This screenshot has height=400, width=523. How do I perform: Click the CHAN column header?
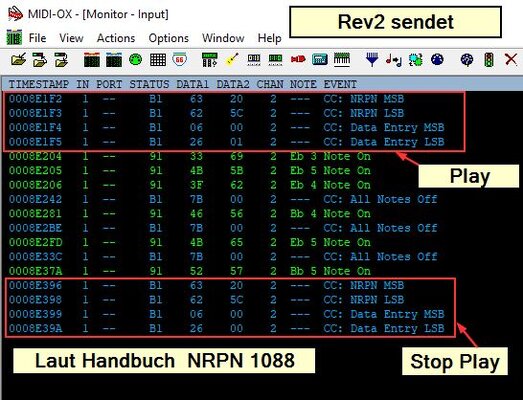270,84
